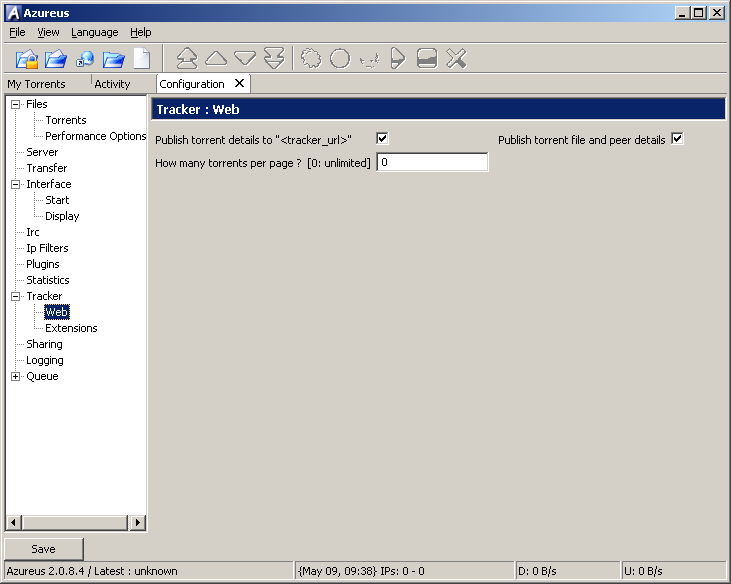
Task: Click the circle toolbar icon
Action: tap(340, 59)
